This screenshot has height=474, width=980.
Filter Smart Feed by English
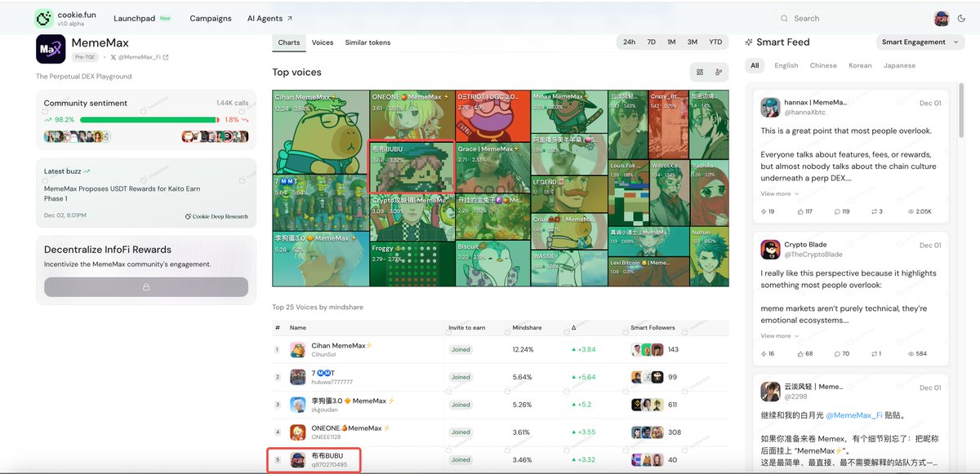786,65
